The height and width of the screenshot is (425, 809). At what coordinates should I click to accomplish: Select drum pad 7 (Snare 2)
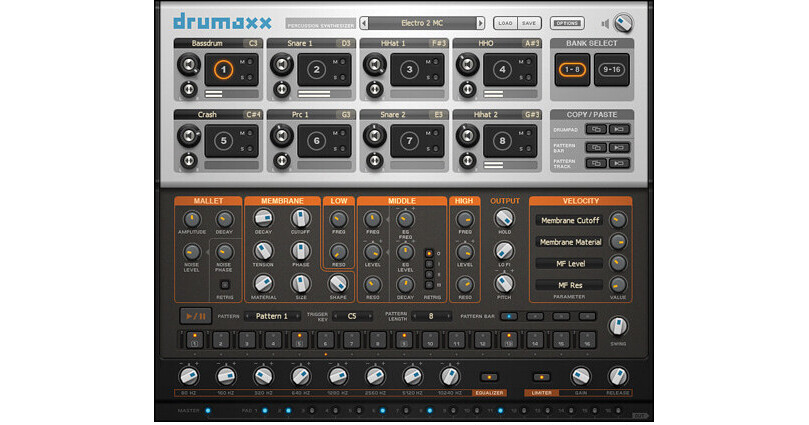[x=409, y=141]
